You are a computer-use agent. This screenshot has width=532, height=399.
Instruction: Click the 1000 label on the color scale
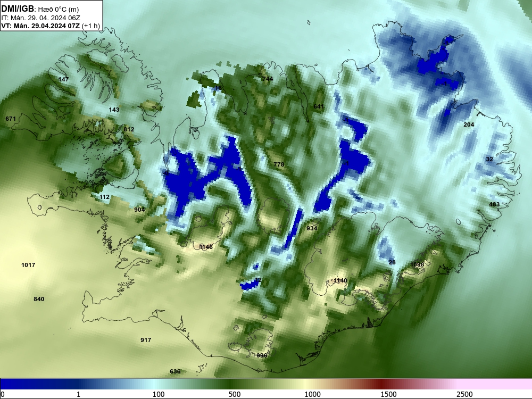point(312,394)
